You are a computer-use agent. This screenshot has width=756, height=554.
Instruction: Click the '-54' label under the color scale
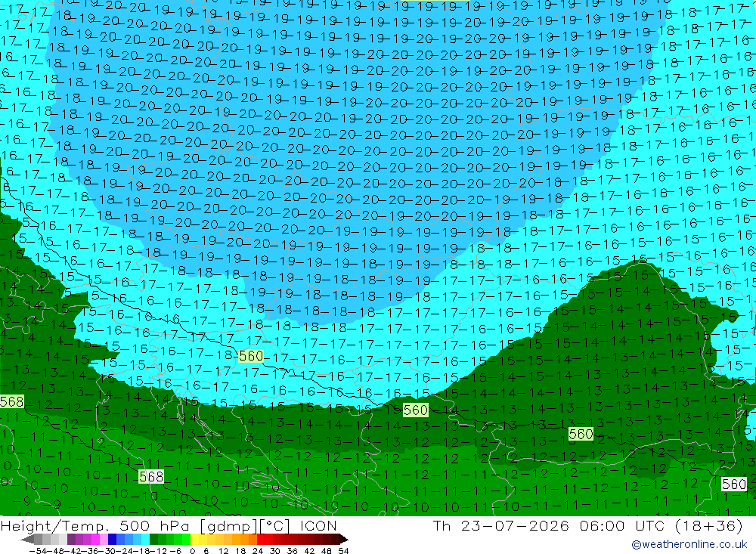(38, 551)
